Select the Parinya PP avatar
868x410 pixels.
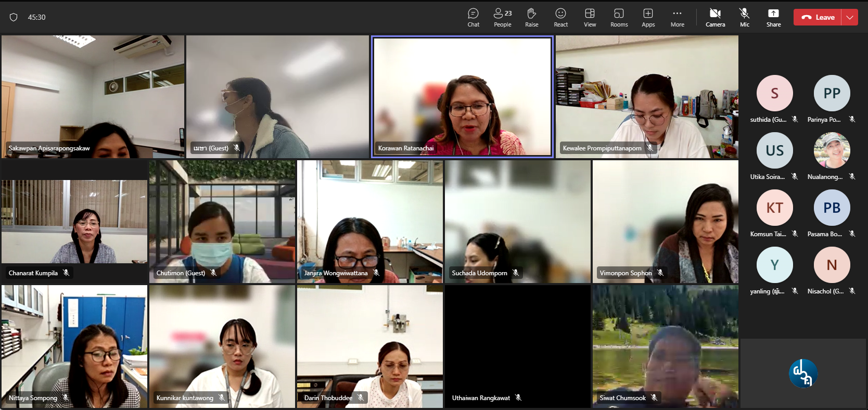[x=832, y=93]
